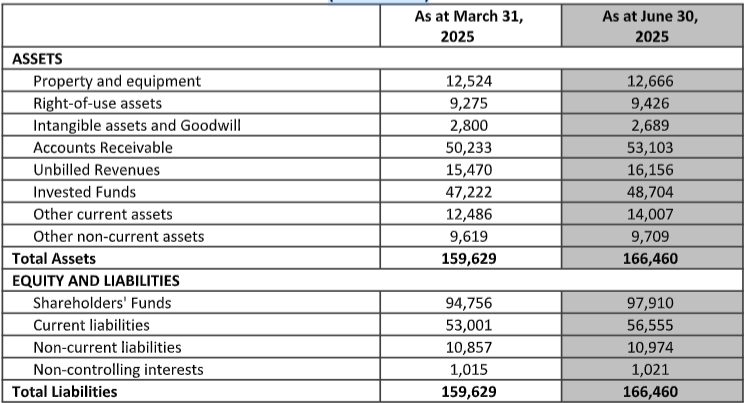Click the Other non-current assets value 9,619
This screenshot has height=403, width=747.
[x=469, y=237]
